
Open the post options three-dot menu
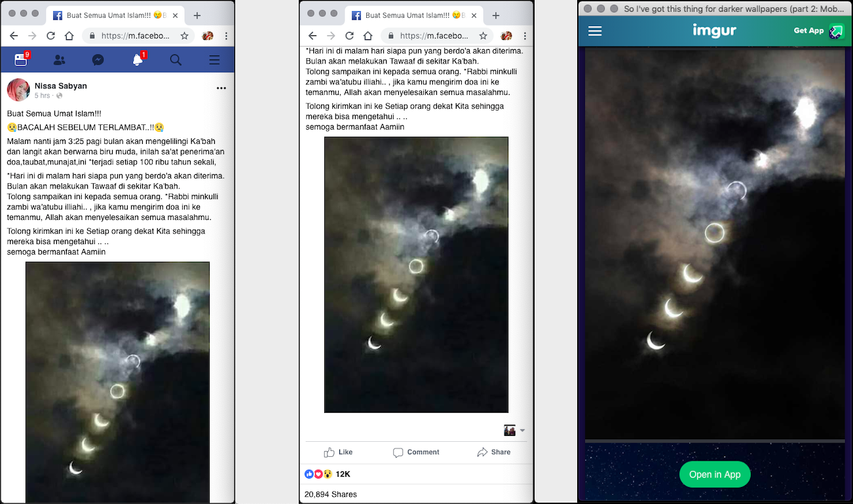coord(221,88)
